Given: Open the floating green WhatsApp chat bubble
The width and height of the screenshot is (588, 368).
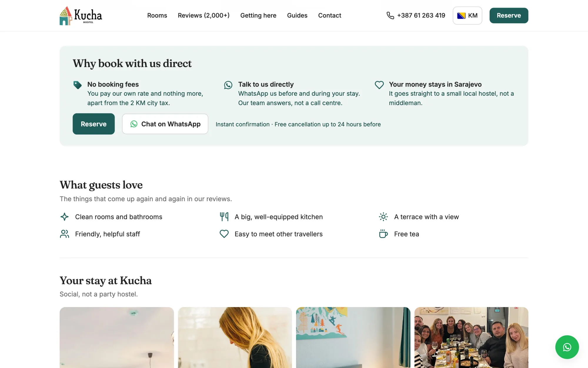Looking at the screenshot, I should [x=567, y=347].
